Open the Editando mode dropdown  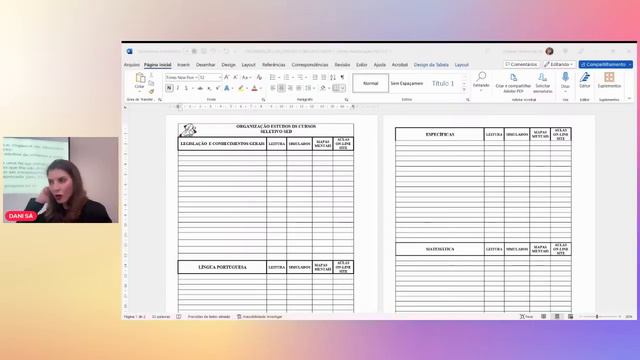[x=559, y=64]
